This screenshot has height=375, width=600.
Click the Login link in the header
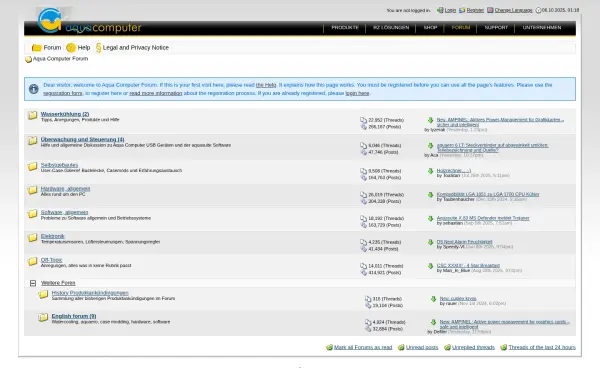tap(450, 10)
